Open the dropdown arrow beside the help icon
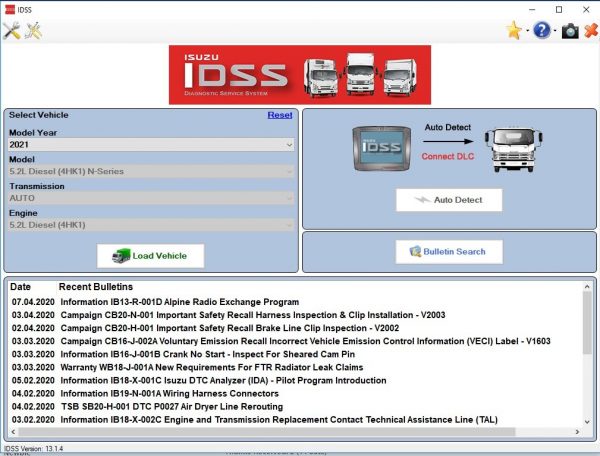This screenshot has width=600, height=456. pos(555,31)
